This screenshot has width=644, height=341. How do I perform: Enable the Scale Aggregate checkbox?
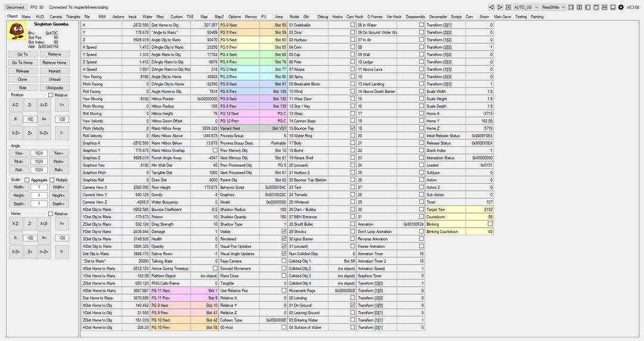(x=27, y=180)
